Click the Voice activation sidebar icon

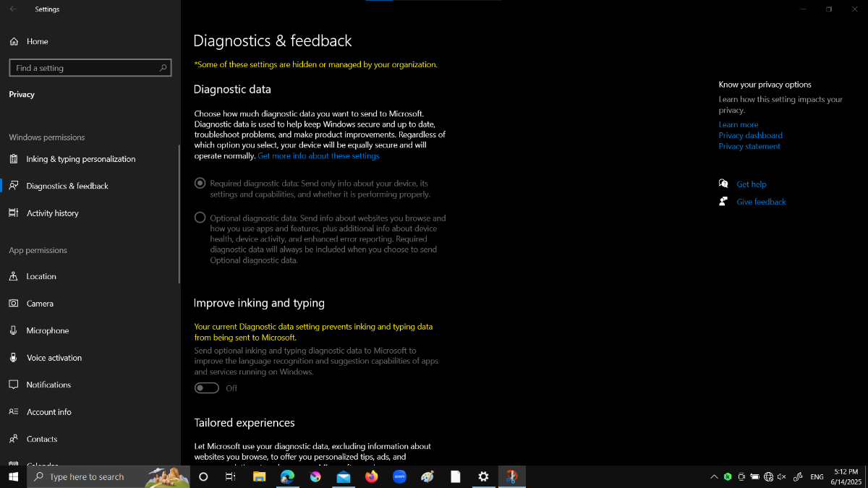(x=14, y=358)
